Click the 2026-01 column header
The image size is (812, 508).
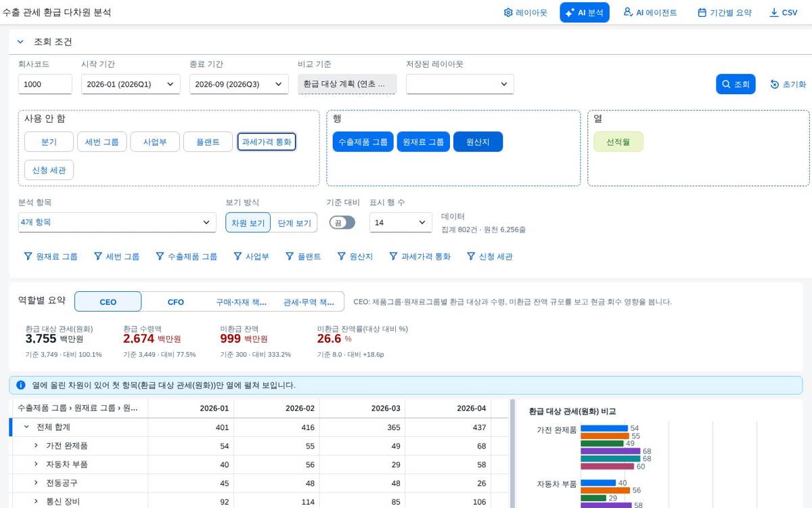tap(191, 408)
